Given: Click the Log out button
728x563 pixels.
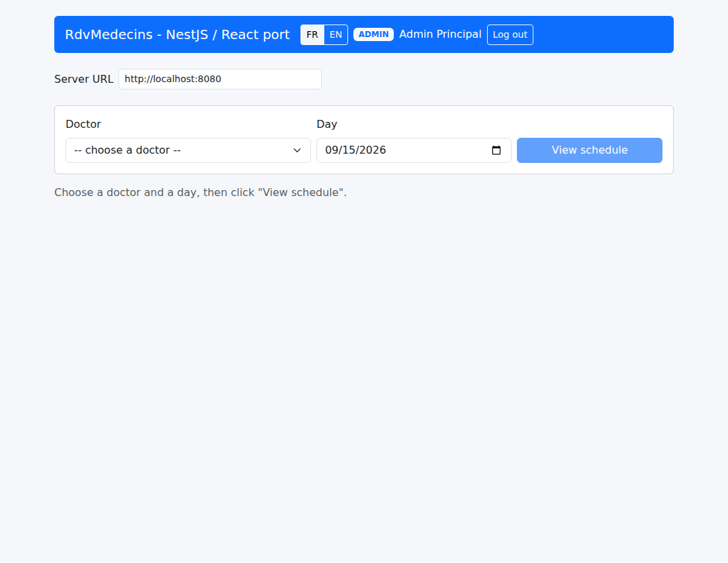Looking at the screenshot, I should tap(510, 35).
